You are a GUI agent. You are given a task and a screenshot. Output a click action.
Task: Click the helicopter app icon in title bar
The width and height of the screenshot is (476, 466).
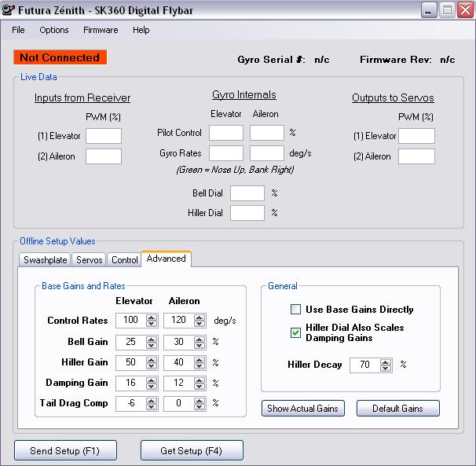coord(8,9)
